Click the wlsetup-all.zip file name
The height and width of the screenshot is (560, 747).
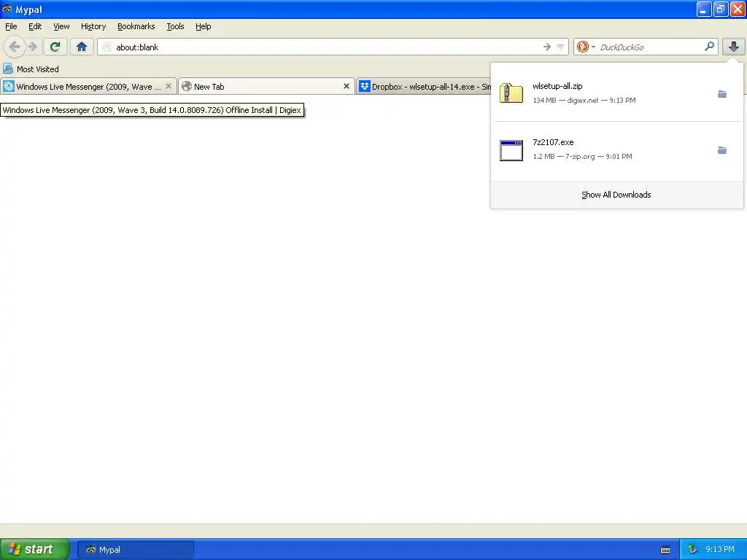tap(557, 86)
